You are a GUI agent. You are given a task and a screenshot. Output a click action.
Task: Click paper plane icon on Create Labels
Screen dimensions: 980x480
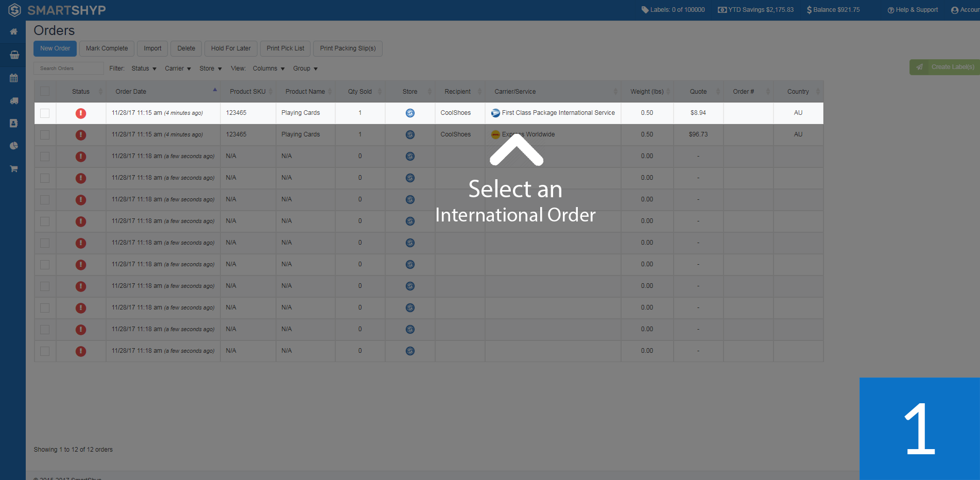click(x=919, y=67)
